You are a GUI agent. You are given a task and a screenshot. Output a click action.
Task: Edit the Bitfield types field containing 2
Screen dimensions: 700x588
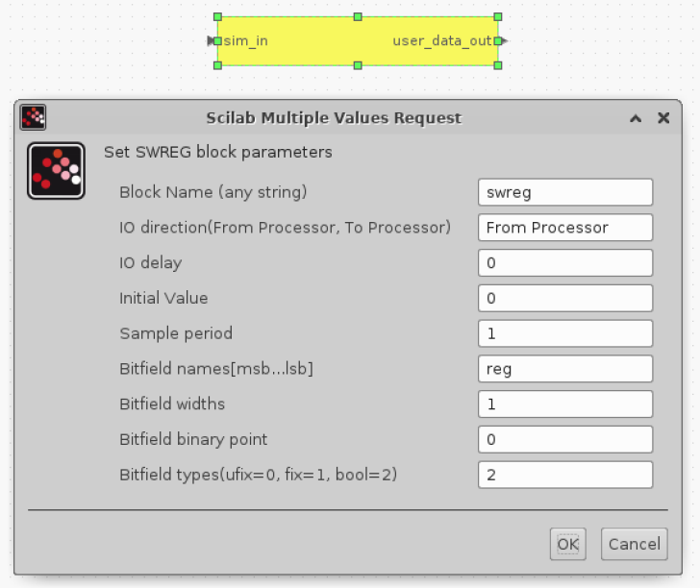click(x=565, y=475)
